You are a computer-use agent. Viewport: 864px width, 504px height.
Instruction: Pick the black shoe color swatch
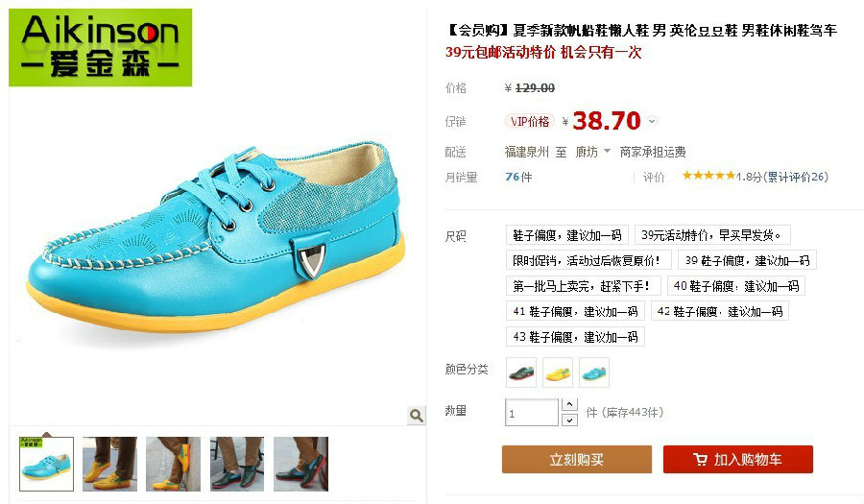(521, 372)
